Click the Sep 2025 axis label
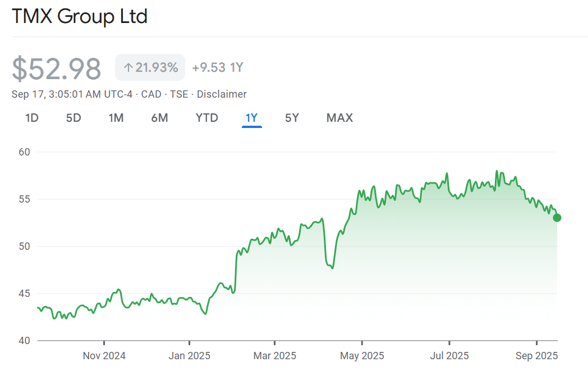Screen dimensions: 588x371 tap(536, 356)
